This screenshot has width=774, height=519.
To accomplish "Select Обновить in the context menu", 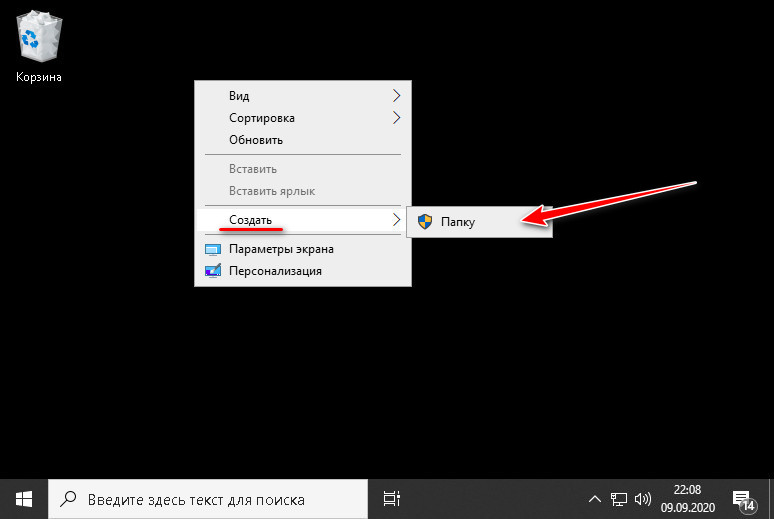I will [256, 140].
